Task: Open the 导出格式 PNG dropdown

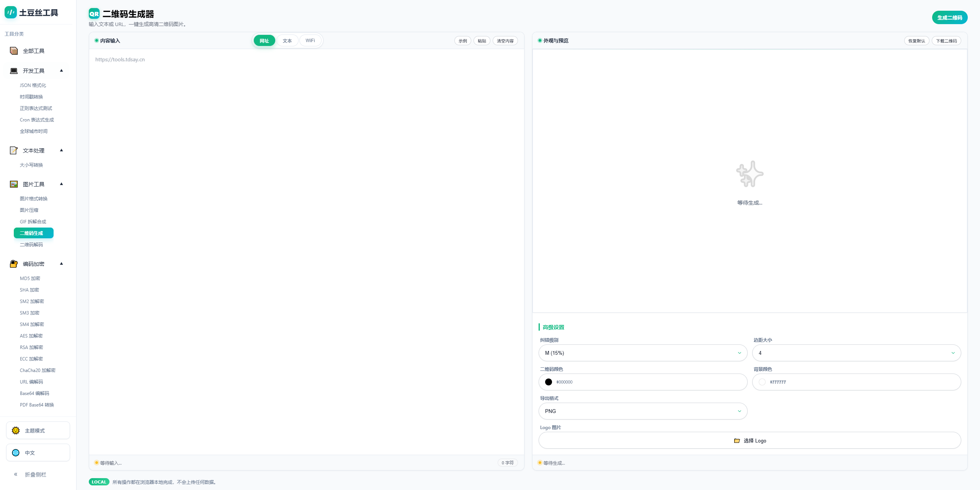Action: coord(643,411)
